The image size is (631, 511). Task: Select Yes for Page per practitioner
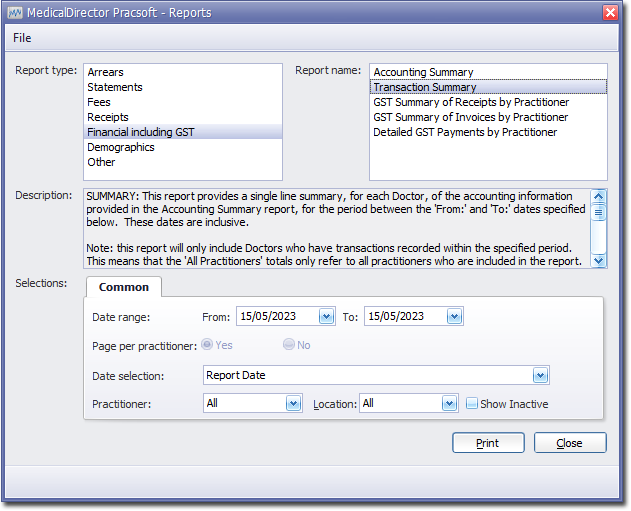coord(208,345)
